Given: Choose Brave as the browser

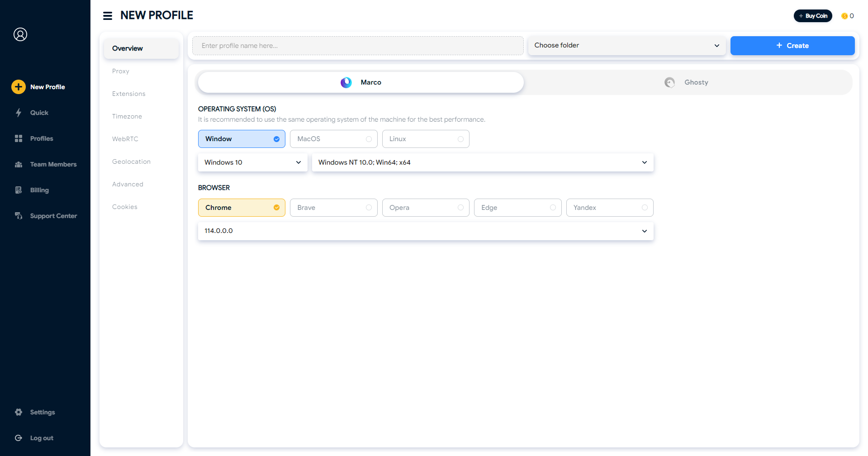Looking at the screenshot, I should [333, 208].
